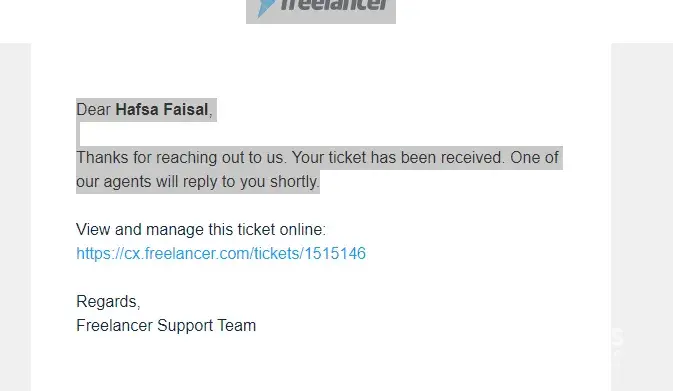Click the Regards, sign-off line
673x391 pixels.
coord(108,302)
